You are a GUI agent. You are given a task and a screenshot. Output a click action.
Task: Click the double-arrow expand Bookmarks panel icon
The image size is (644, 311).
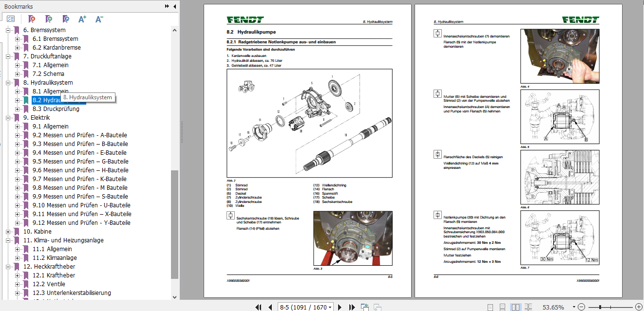tap(167, 6)
